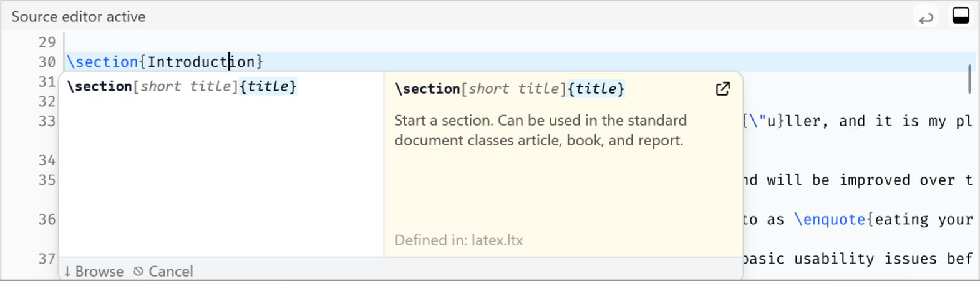This screenshot has width=980, height=281.
Task: Place cursor in the word Introduction
Action: pyautogui.click(x=200, y=62)
